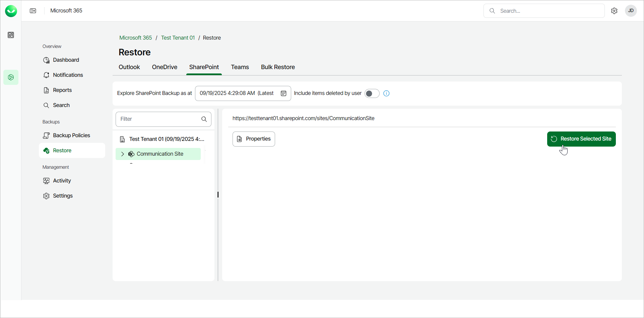Click the magnifier icon in Filter box

click(204, 119)
